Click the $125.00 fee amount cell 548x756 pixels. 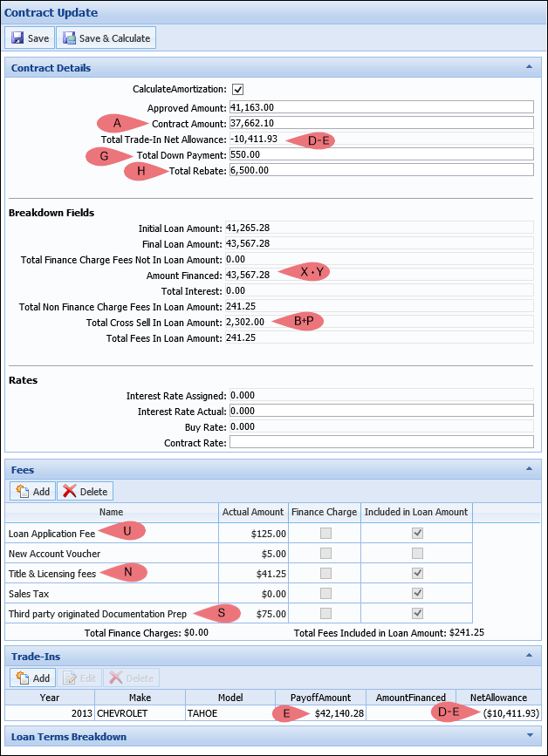(x=253, y=534)
